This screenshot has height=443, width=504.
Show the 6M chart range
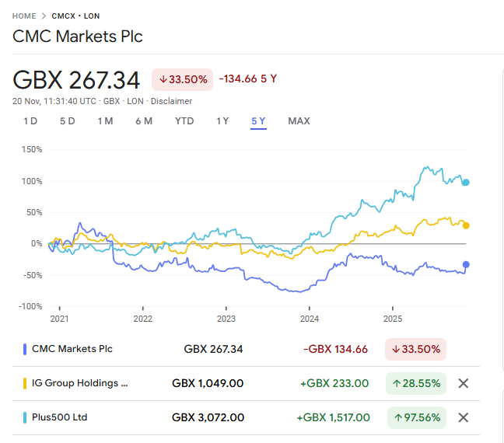143,120
